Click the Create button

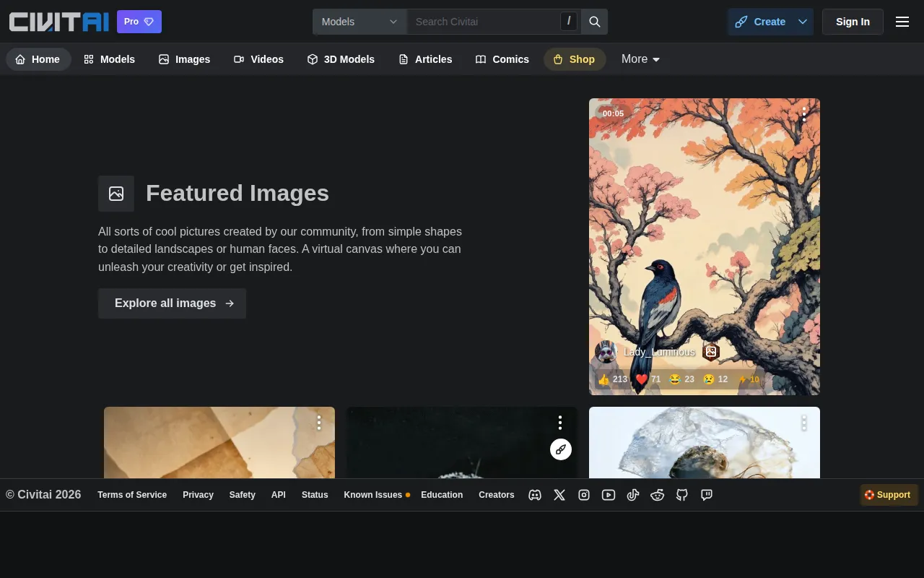tap(760, 22)
